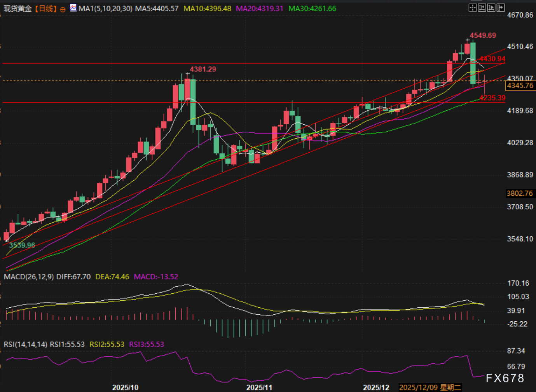Click the 现货黄金 instrument name
This screenshot has height=392, width=536.
[18, 9]
